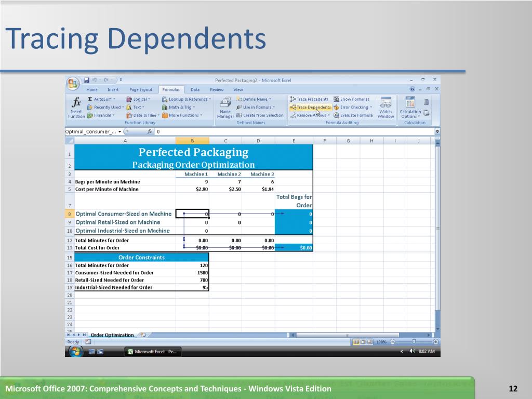Open the Text functions dropdown

click(136, 107)
